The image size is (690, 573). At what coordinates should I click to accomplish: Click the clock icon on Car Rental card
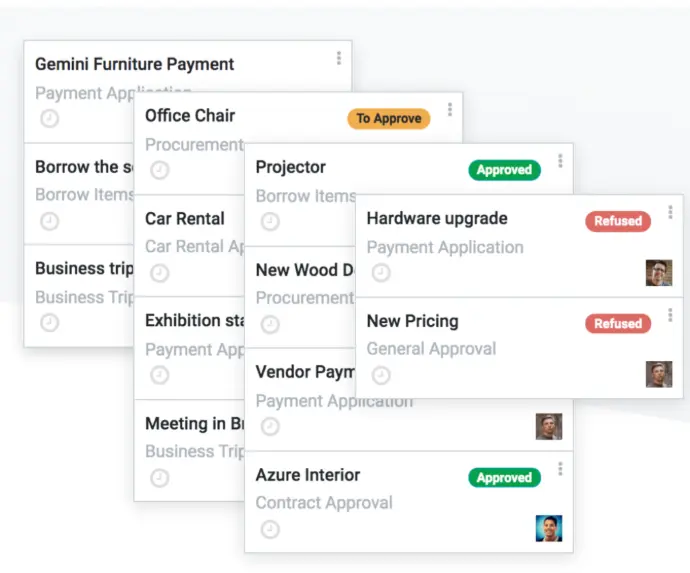tap(159, 273)
